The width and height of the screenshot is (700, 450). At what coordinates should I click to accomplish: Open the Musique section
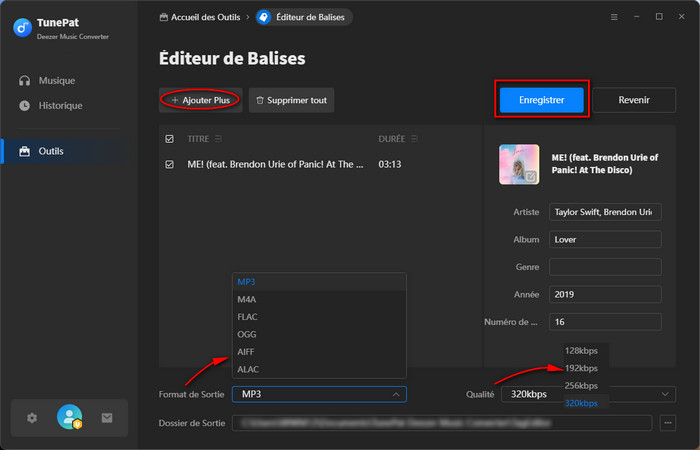click(47, 81)
